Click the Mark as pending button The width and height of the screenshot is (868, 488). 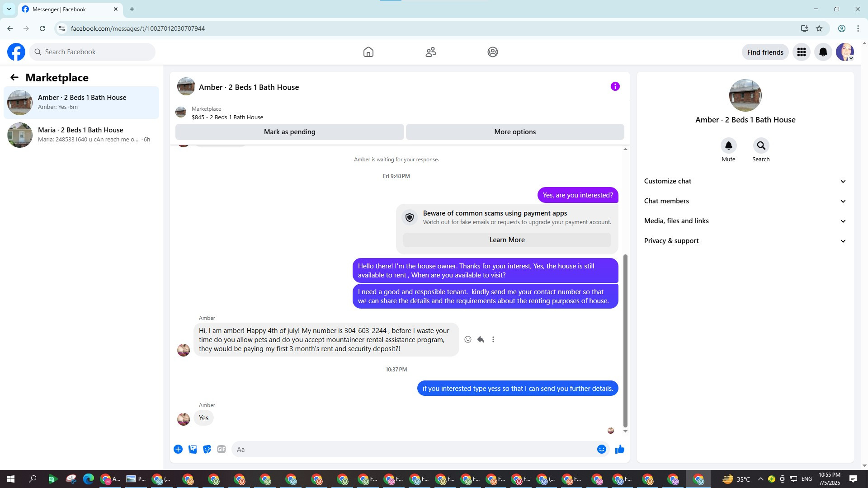(289, 132)
